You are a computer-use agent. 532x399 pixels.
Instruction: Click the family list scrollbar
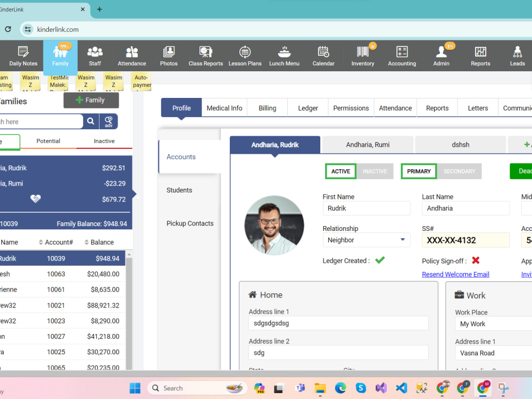coord(129,312)
